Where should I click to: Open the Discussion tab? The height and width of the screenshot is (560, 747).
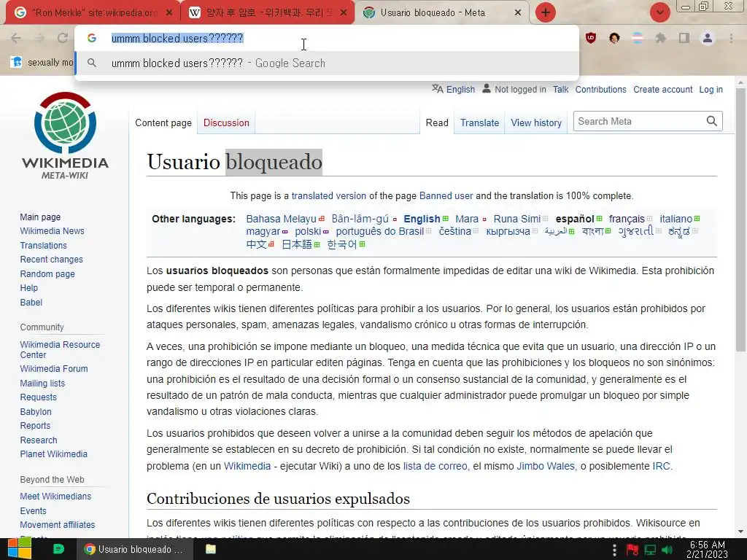pyautogui.click(x=226, y=122)
